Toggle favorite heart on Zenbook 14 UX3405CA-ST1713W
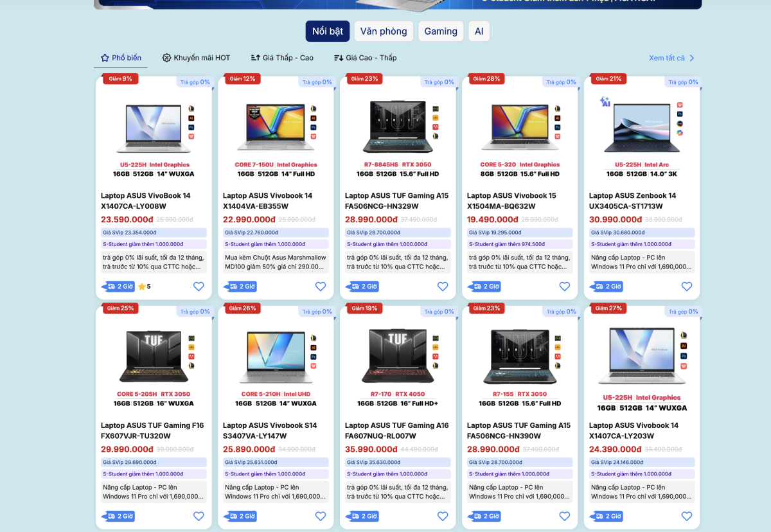Viewport: 771px width, 532px height. tap(687, 287)
